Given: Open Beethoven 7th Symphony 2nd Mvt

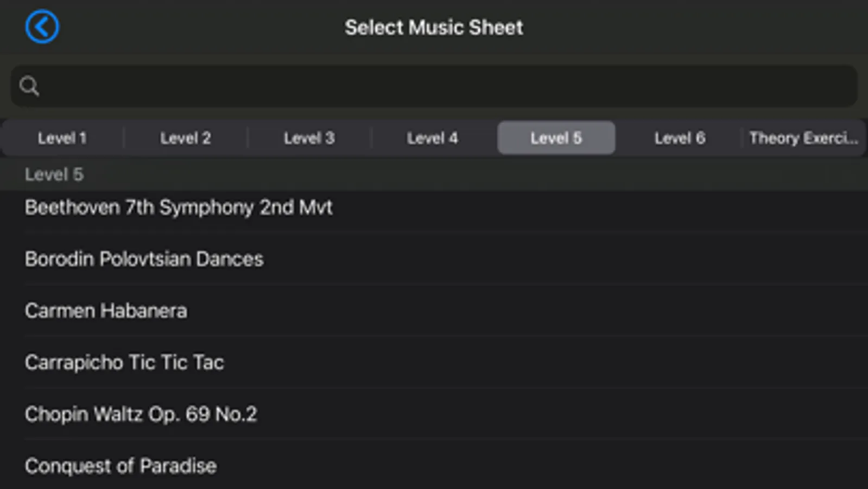Looking at the screenshot, I should pyautogui.click(x=179, y=207).
